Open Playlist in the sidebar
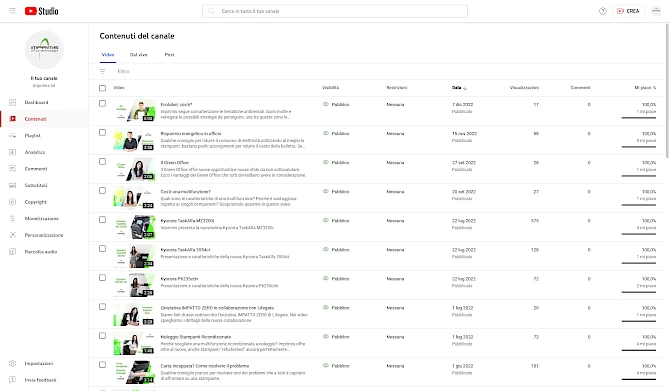 pos(44,136)
